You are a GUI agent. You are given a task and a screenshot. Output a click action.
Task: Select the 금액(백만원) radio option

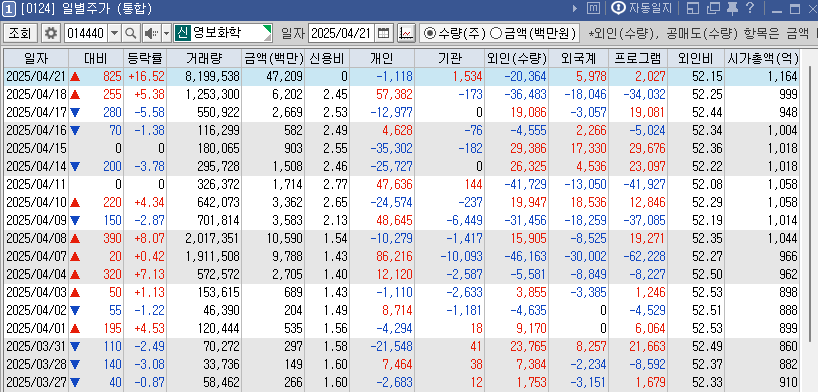533,33
